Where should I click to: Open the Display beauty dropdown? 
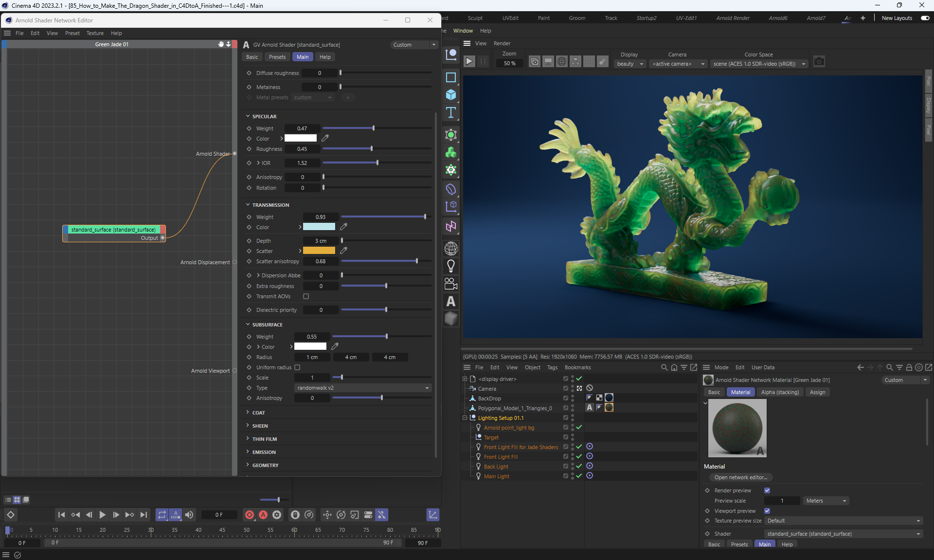629,64
